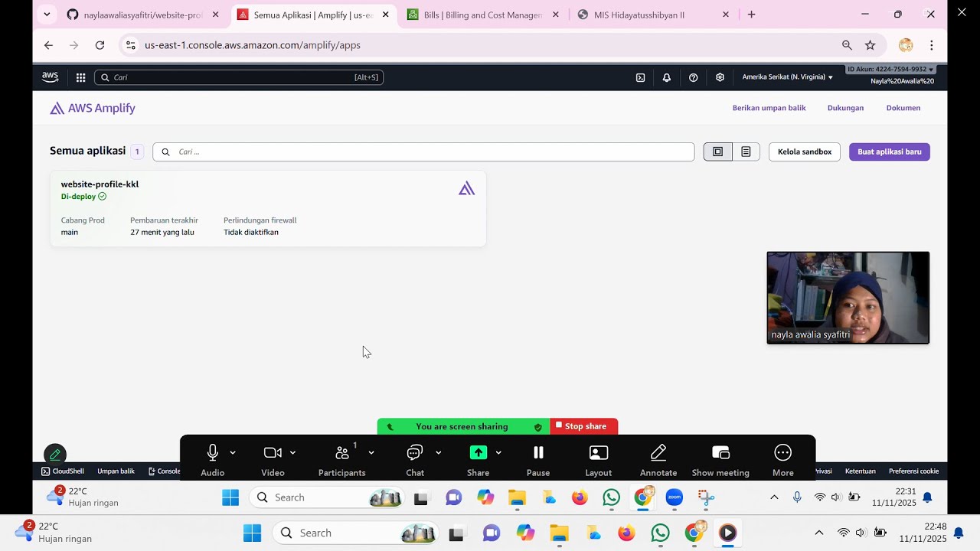Show hidden tray icons in the 22:31 taskbar
Image resolution: width=980 pixels, height=551 pixels.
(x=774, y=497)
